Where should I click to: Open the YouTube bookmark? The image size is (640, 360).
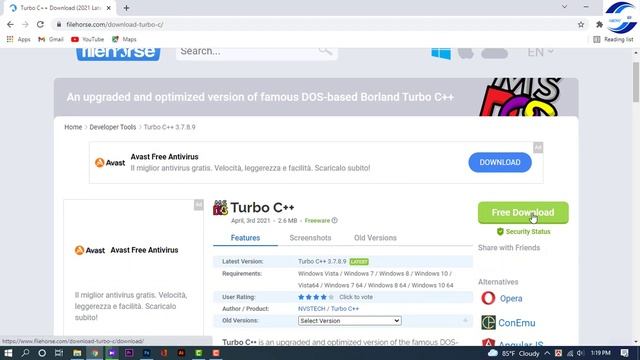coord(87,39)
